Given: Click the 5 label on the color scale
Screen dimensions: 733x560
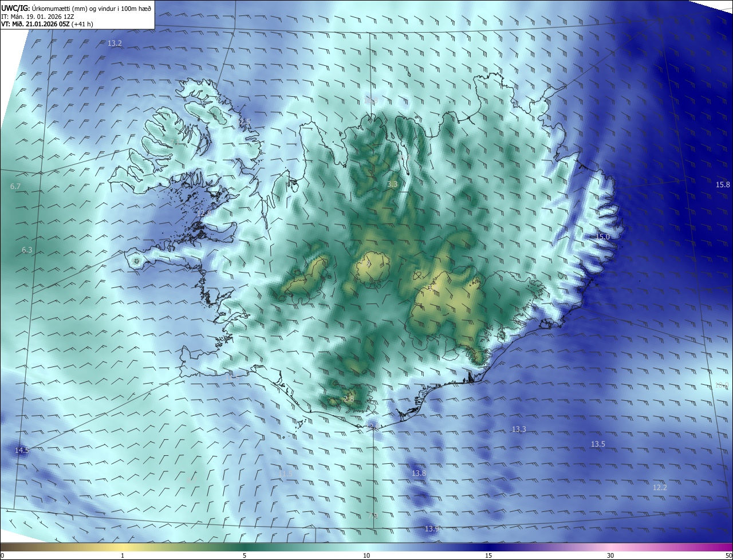Looking at the screenshot, I should coord(245,556).
